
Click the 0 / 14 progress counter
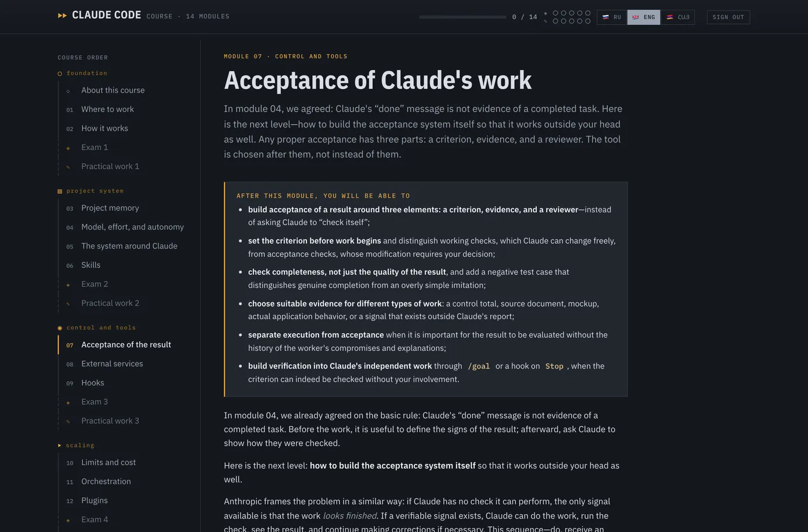point(525,17)
